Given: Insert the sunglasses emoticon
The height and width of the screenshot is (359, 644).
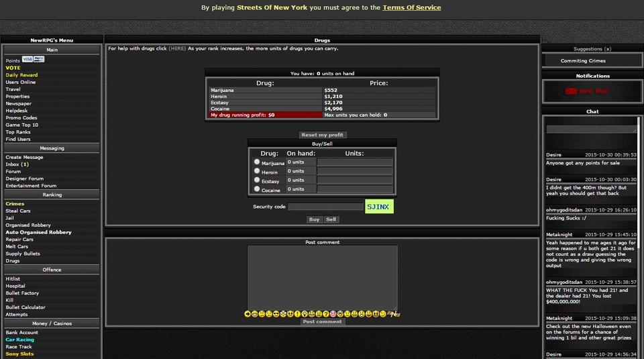Looking at the screenshot, I should pyautogui.click(x=276, y=314).
